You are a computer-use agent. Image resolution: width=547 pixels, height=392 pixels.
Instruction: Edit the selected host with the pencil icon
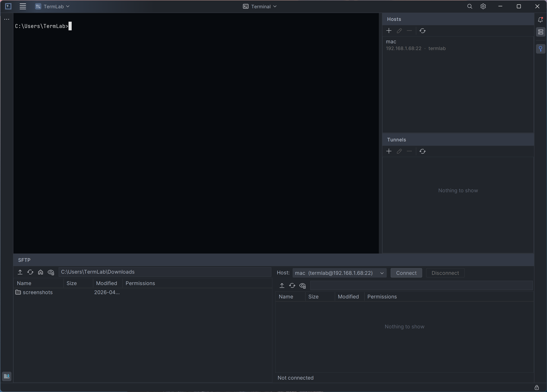pos(399,31)
